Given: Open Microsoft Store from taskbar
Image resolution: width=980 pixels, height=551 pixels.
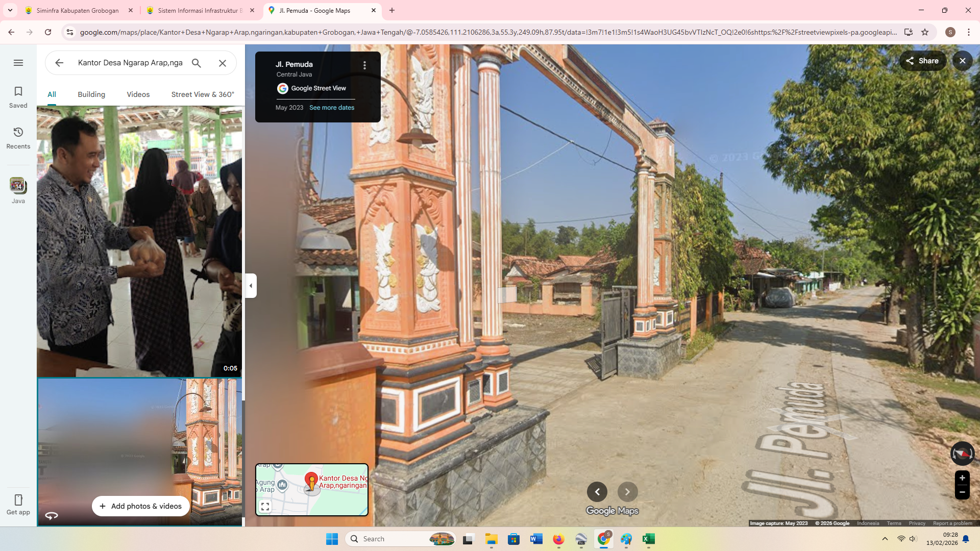Looking at the screenshot, I should tap(514, 539).
